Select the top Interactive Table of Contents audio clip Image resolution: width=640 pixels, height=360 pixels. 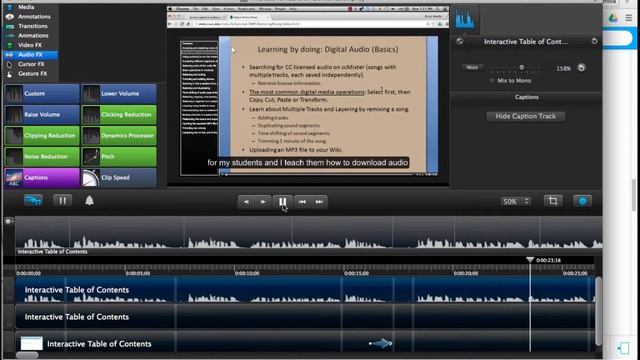pos(305,290)
